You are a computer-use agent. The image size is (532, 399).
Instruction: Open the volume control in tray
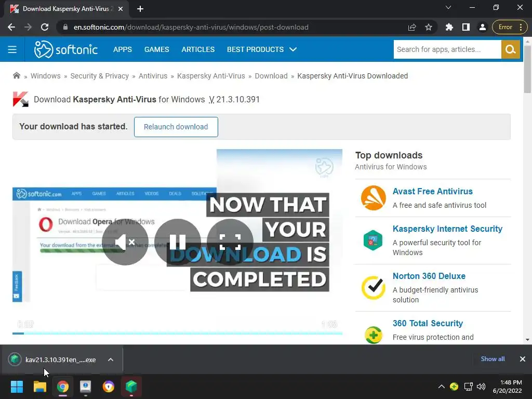coord(481,387)
